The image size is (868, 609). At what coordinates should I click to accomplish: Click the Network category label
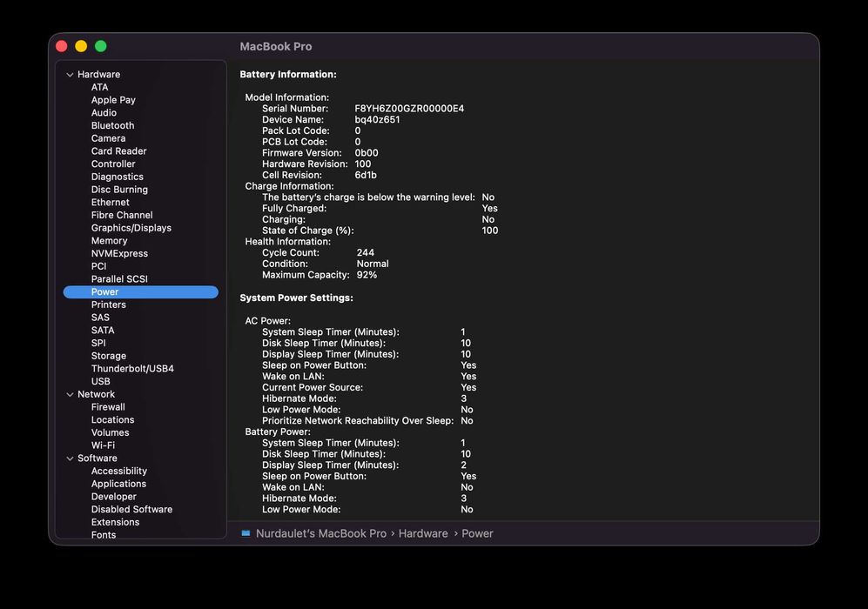(x=96, y=394)
